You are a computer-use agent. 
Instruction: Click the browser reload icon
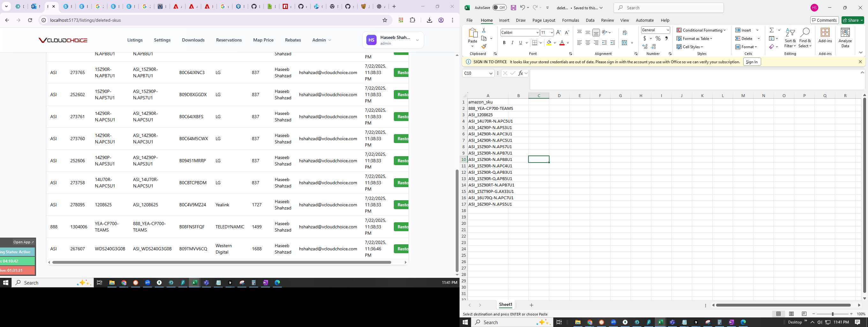pyautogui.click(x=30, y=20)
